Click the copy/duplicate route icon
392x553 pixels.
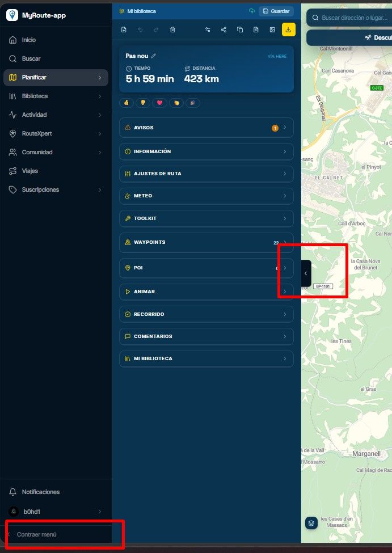(x=240, y=29)
